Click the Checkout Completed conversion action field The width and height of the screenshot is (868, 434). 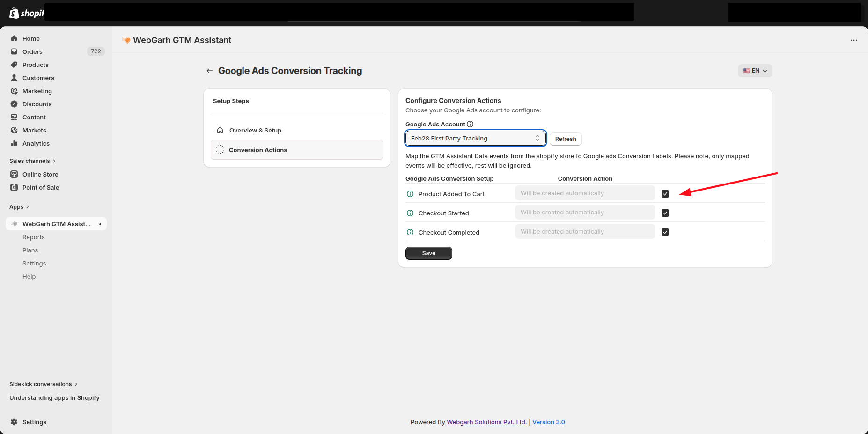(x=585, y=232)
